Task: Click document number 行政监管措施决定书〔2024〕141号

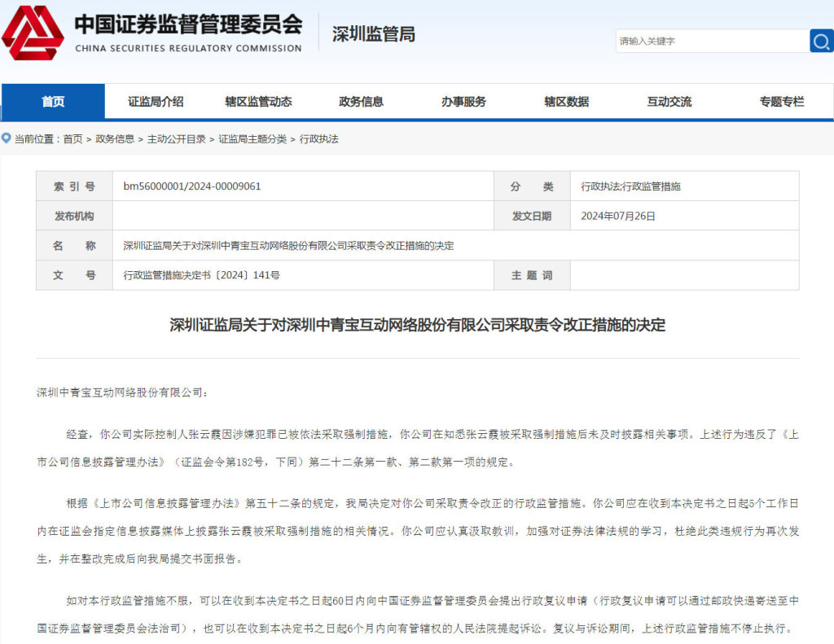Action: 202,275
